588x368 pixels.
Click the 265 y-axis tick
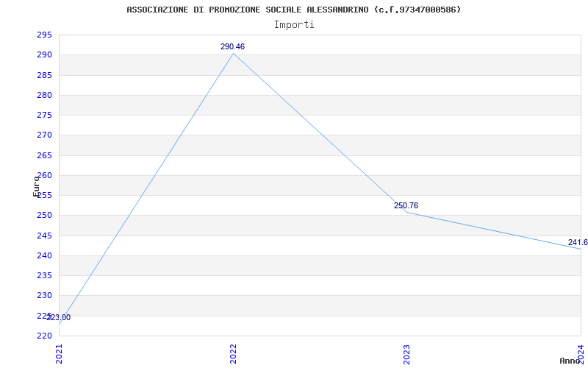pos(44,155)
